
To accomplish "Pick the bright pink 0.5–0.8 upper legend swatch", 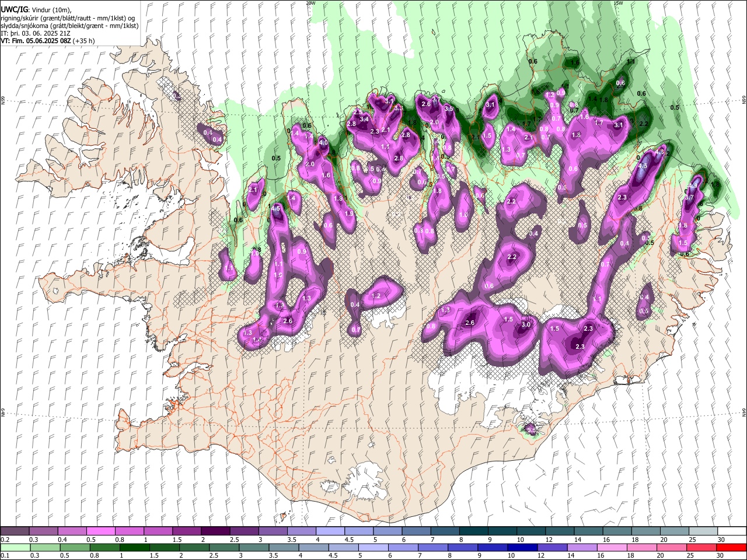I will pos(100,531).
